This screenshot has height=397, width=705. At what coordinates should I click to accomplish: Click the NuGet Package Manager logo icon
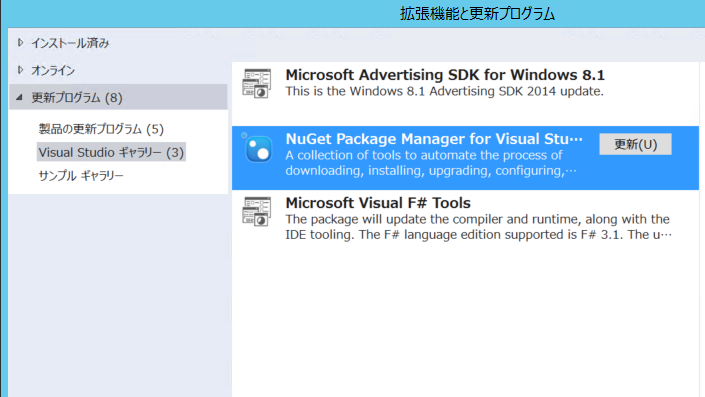[x=258, y=147]
